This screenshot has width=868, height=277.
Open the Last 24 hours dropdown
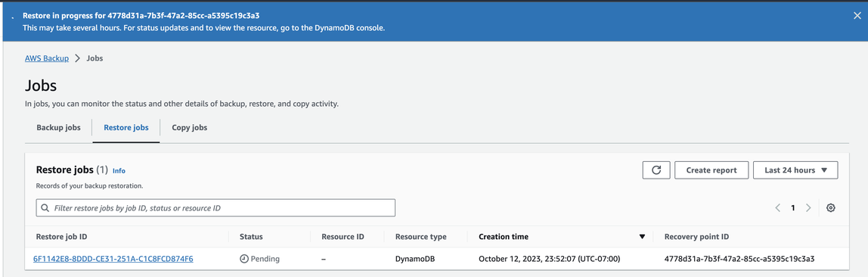pos(795,170)
